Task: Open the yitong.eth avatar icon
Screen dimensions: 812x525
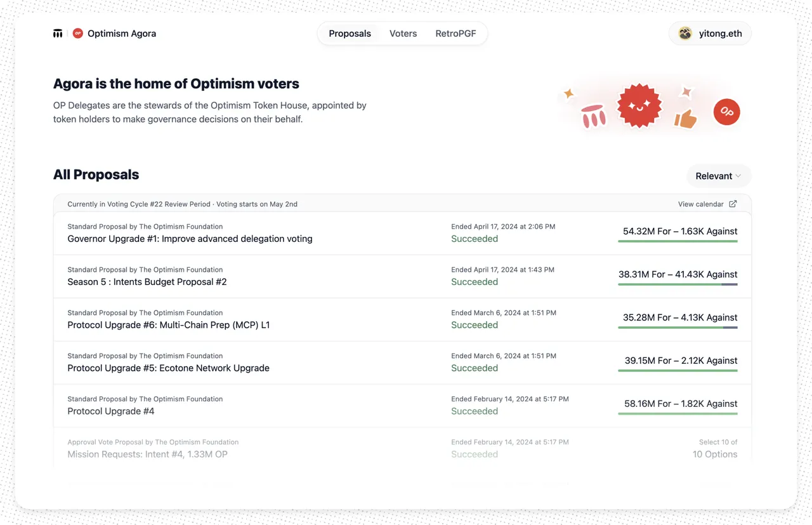Action: [x=685, y=34]
